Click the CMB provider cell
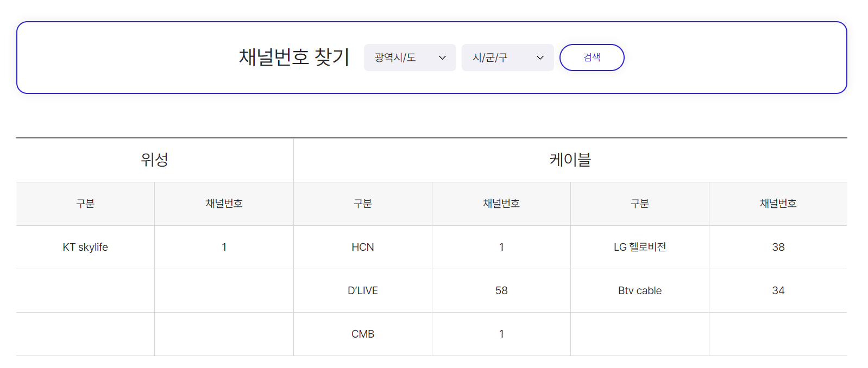Viewport: 868px width, 368px height. pyautogui.click(x=363, y=334)
